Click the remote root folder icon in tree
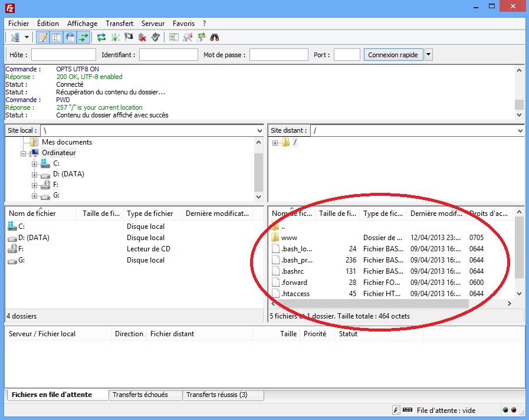 (x=285, y=142)
